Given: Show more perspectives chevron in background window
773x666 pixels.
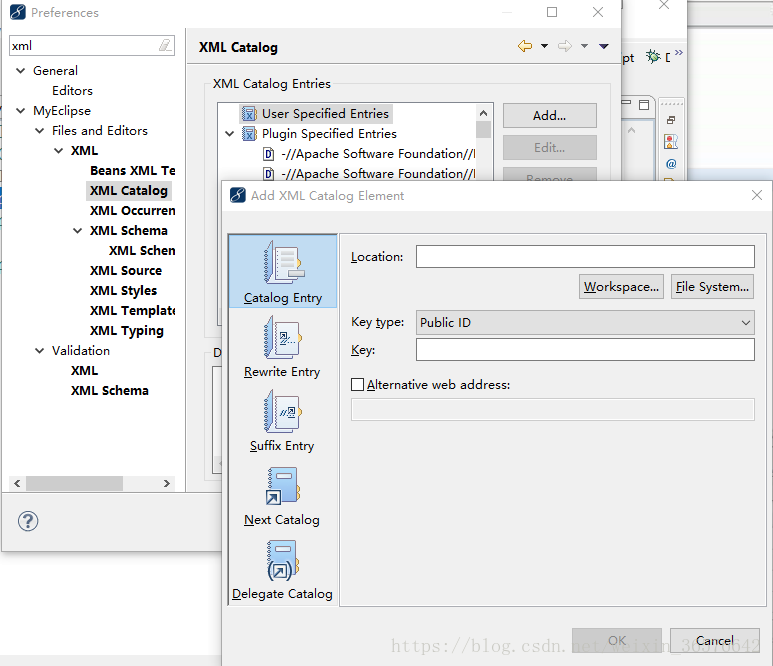Looking at the screenshot, I should pos(679,52).
